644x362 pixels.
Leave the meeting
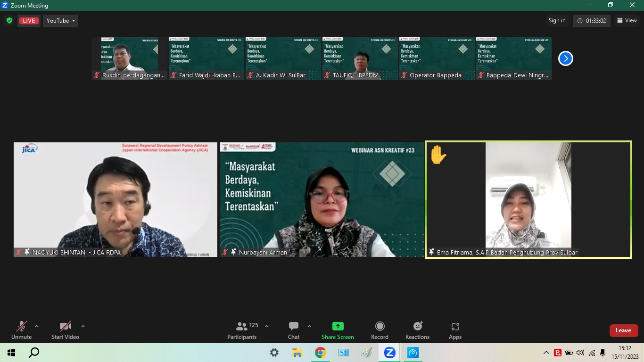(623, 330)
